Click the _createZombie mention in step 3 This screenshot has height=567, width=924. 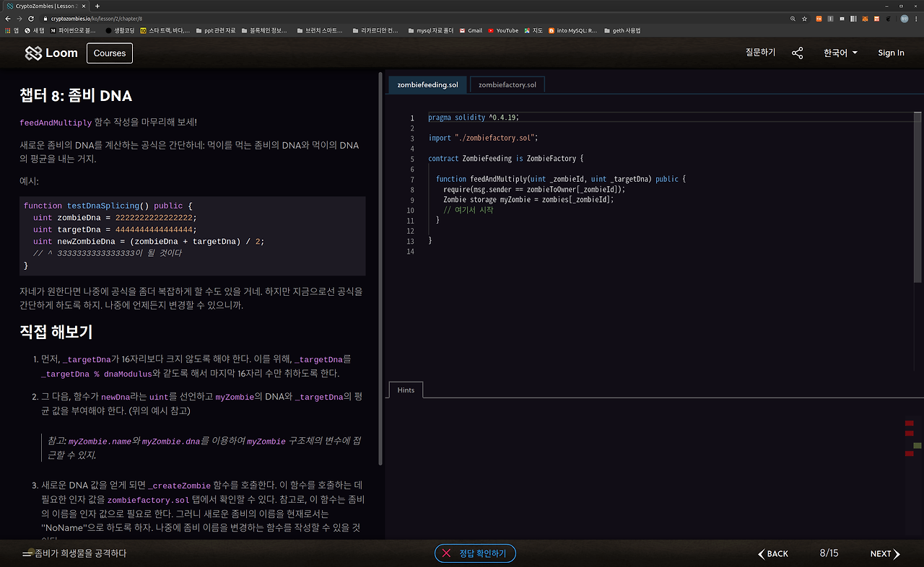pos(179,485)
